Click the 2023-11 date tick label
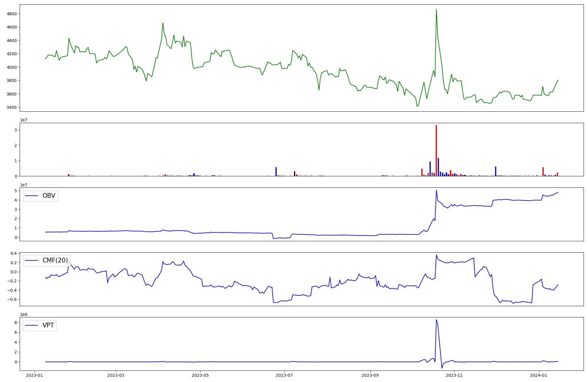This screenshot has width=588, height=382. [454, 375]
